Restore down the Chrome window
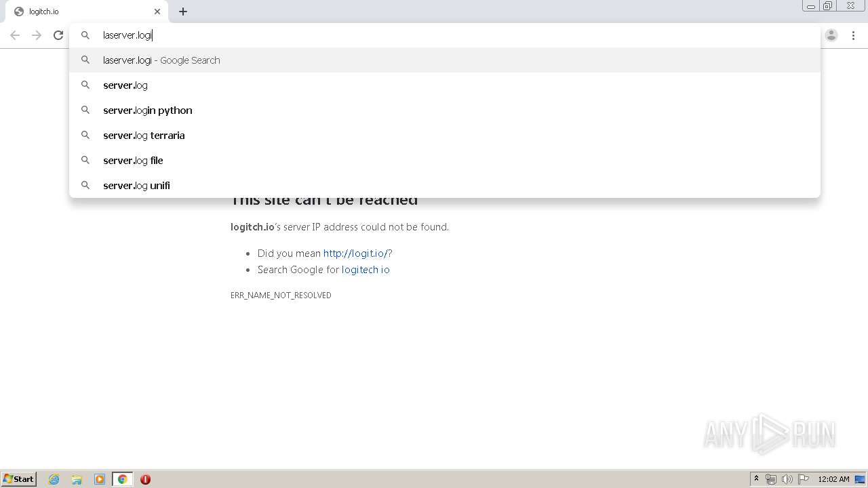This screenshot has height=488, width=868. [828, 6]
